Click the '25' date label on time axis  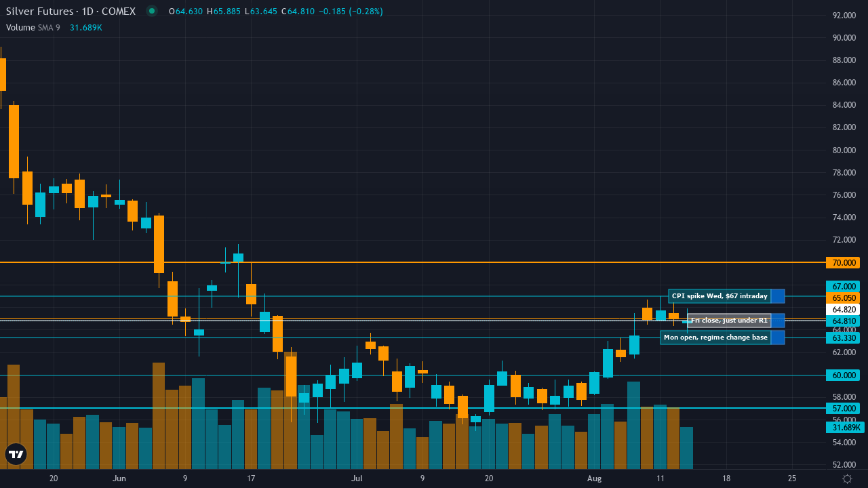pyautogui.click(x=792, y=479)
